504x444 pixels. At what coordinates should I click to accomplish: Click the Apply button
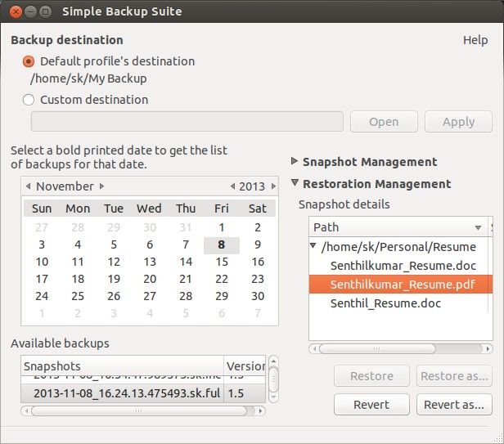point(458,122)
